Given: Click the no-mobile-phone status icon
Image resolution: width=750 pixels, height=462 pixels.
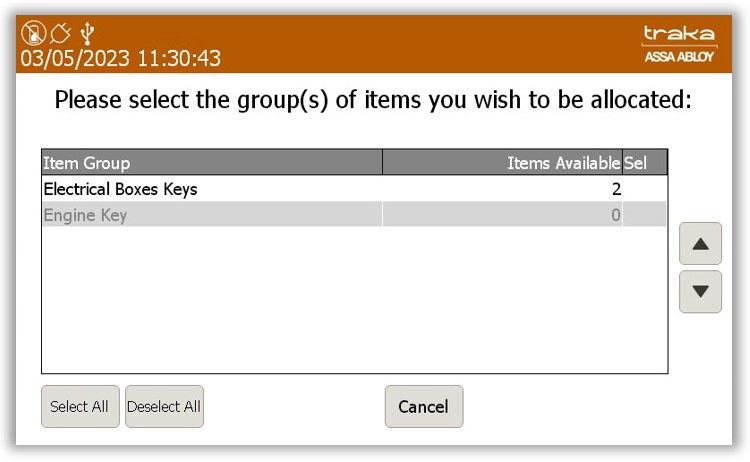Looking at the screenshot, I should click(33, 33).
